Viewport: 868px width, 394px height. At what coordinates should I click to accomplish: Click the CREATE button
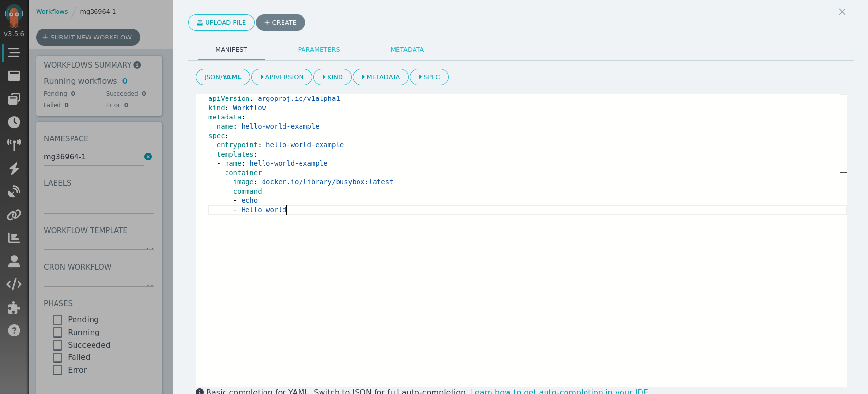click(281, 22)
